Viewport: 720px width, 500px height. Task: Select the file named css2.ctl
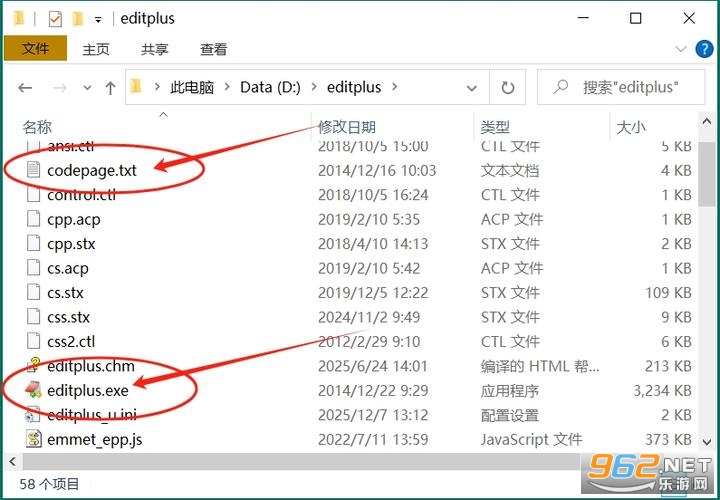(71, 341)
